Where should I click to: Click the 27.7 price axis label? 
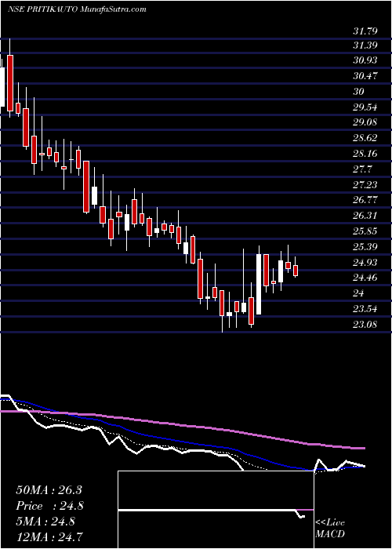362,169
